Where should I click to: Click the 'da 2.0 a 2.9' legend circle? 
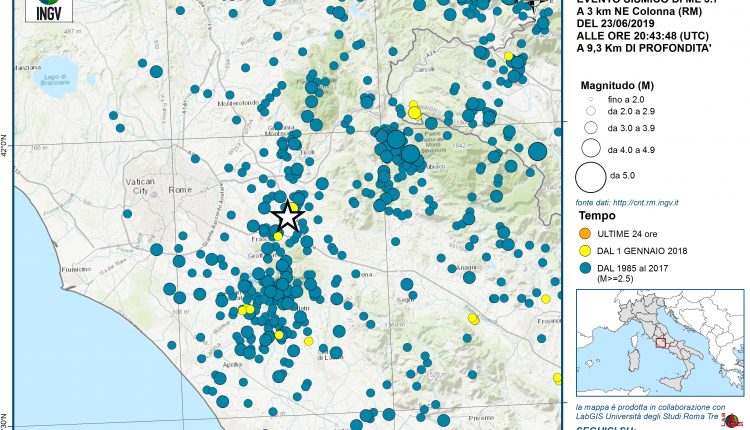[590, 113]
